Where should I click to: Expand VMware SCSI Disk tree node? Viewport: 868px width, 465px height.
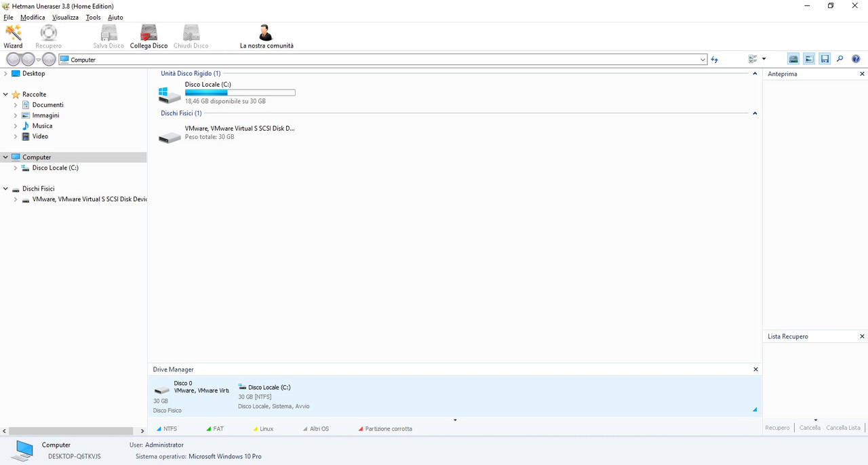(x=16, y=199)
